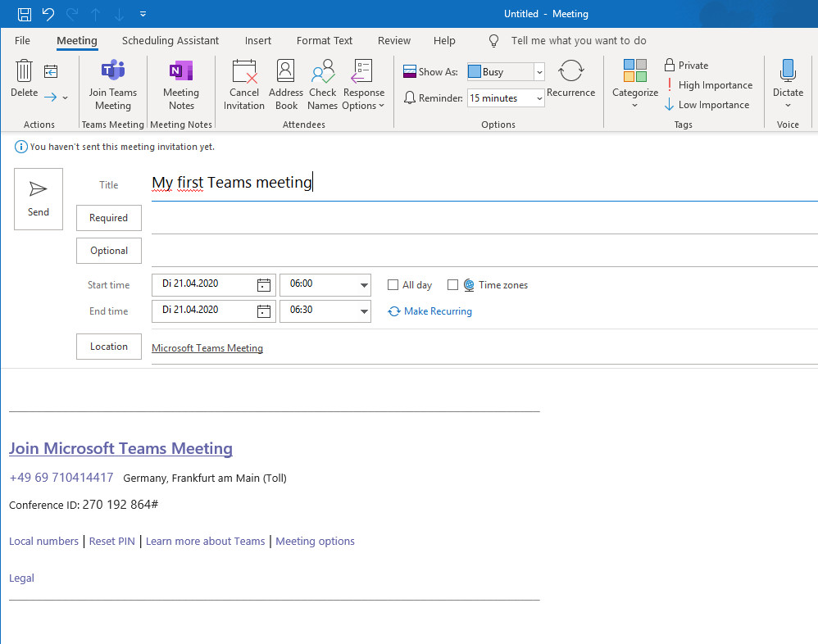Viewport: 818px width, 644px height.
Task: Click the lightbulb Tell me icon
Action: [x=493, y=41]
